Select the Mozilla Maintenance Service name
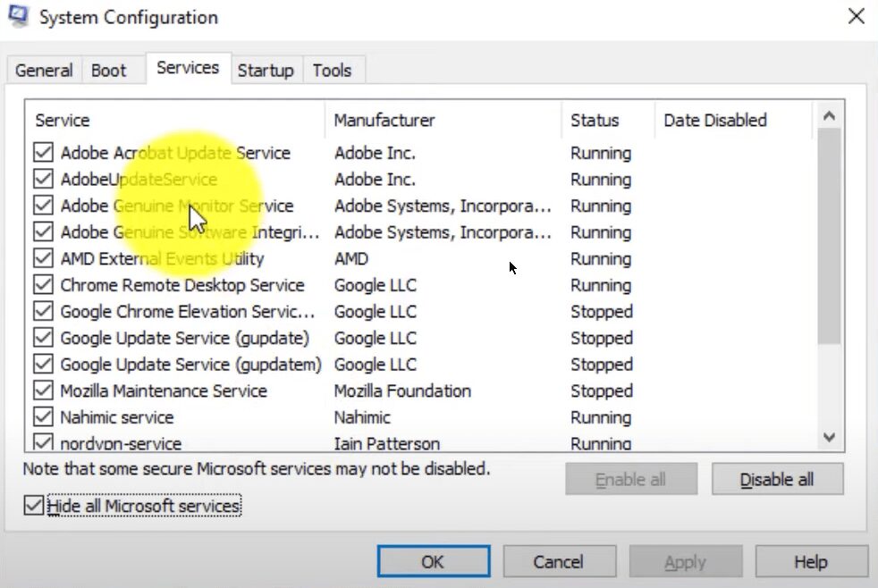This screenshot has height=588, width=878. [x=164, y=391]
